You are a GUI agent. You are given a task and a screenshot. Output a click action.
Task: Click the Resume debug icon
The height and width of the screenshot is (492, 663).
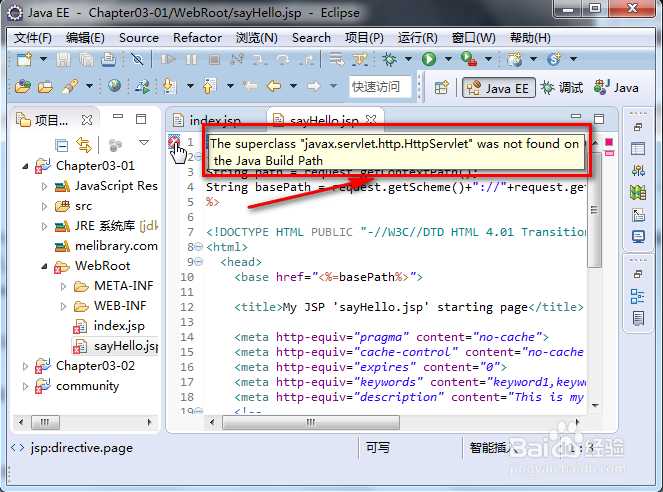[x=168, y=59]
